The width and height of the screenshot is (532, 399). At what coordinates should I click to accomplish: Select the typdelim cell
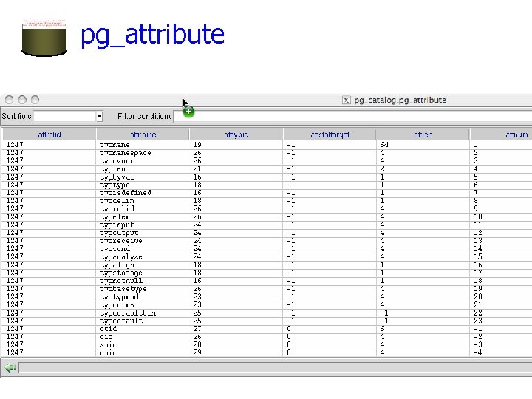pyautogui.click(x=143, y=201)
